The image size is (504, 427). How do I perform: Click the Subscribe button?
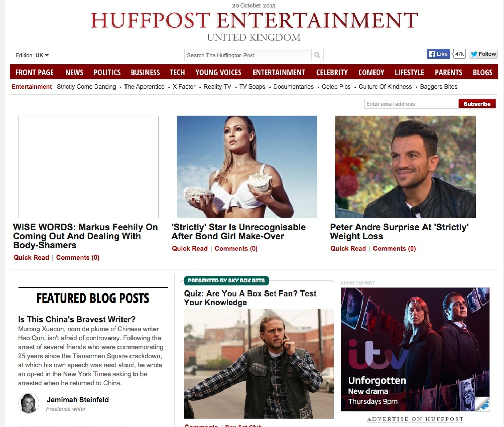(477, 104)
